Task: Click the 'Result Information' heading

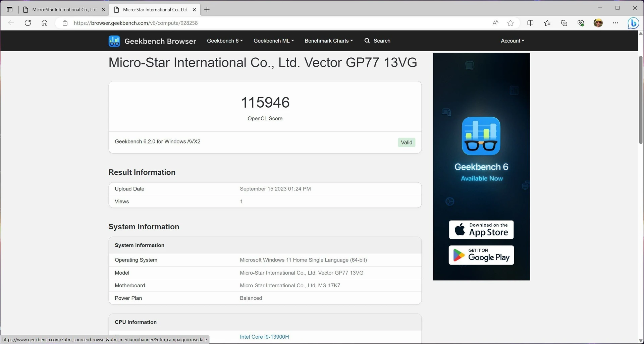Action: coord(142,172)
